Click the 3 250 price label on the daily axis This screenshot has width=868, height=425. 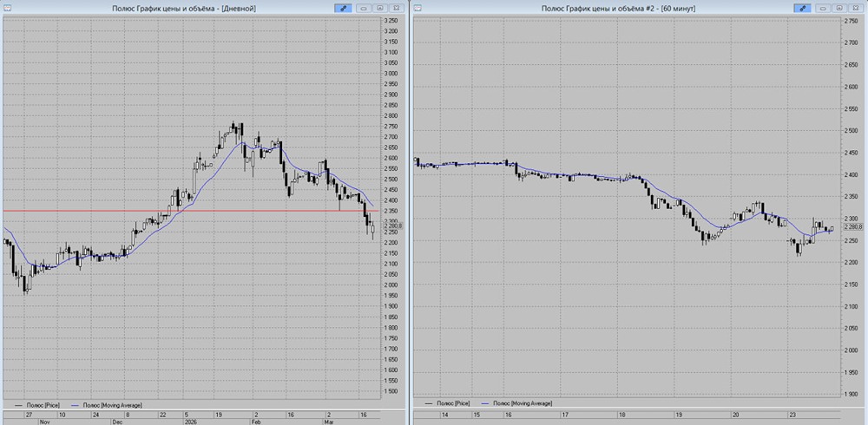click(x=391, y=21)
